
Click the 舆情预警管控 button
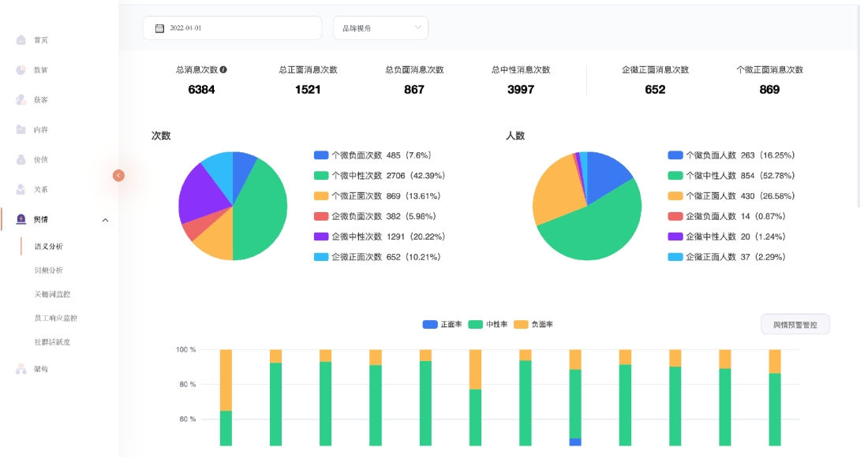click(795, 325)
